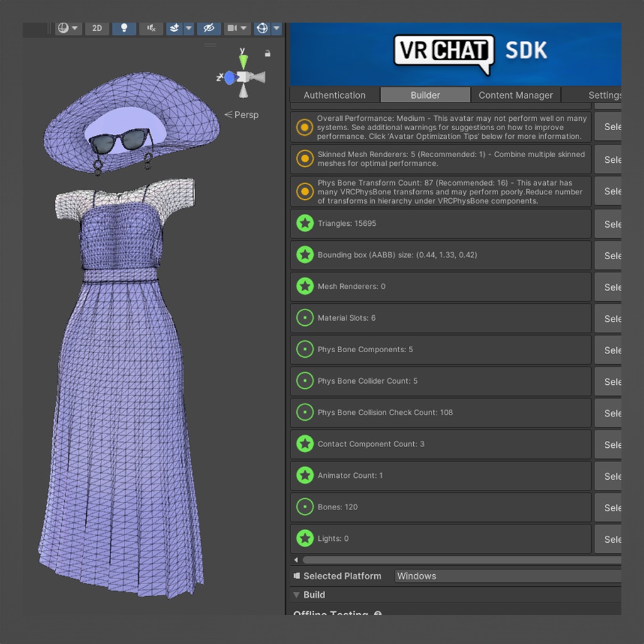This screenshot has width=644, height=644.
Task: Switch to the Authentication tab
Action: 335,95
